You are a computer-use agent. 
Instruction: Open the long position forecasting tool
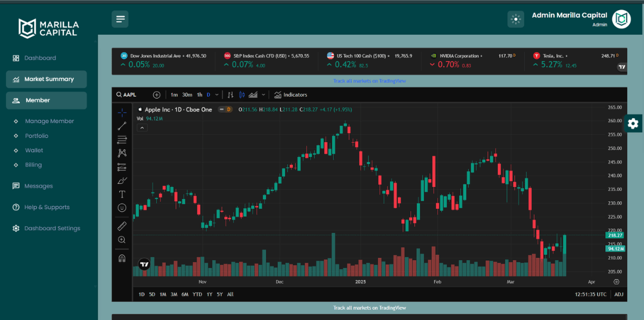[x=122, y=167]
